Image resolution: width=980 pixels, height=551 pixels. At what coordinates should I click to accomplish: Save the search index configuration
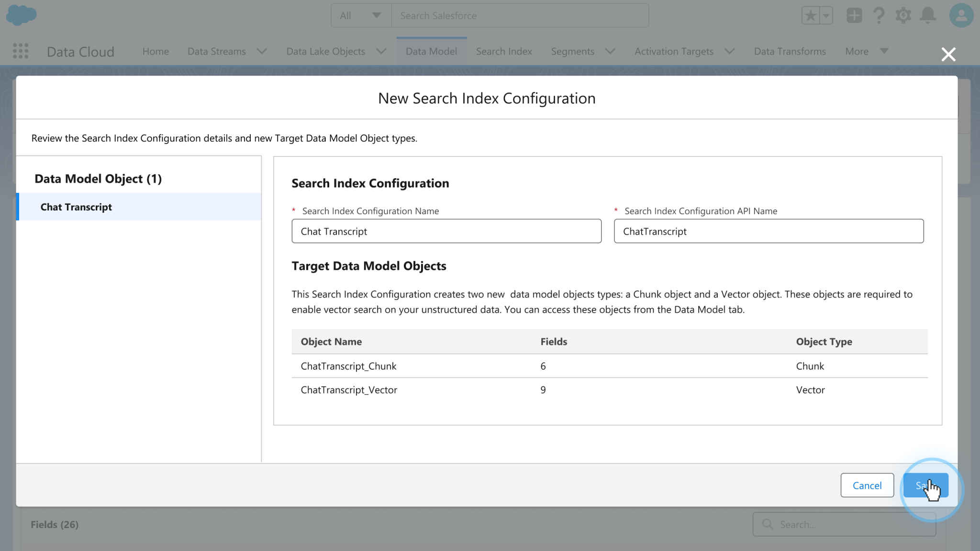tap(925, 485)
